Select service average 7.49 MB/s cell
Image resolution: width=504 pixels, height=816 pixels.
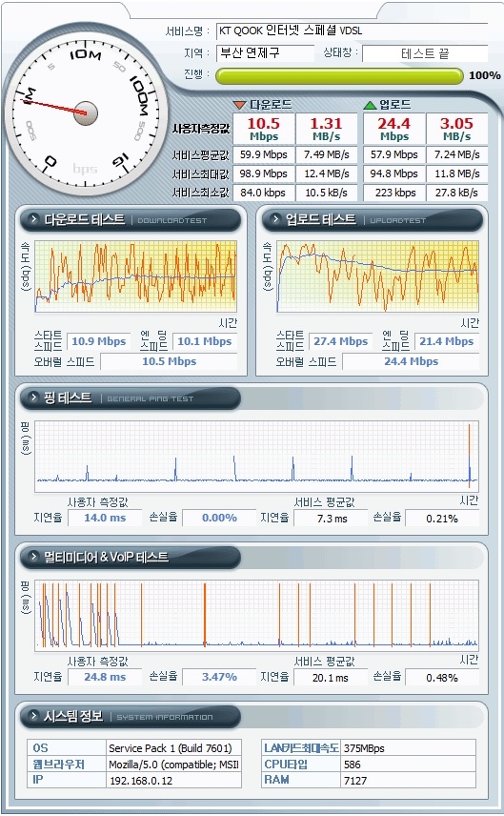tap(327, 154)
